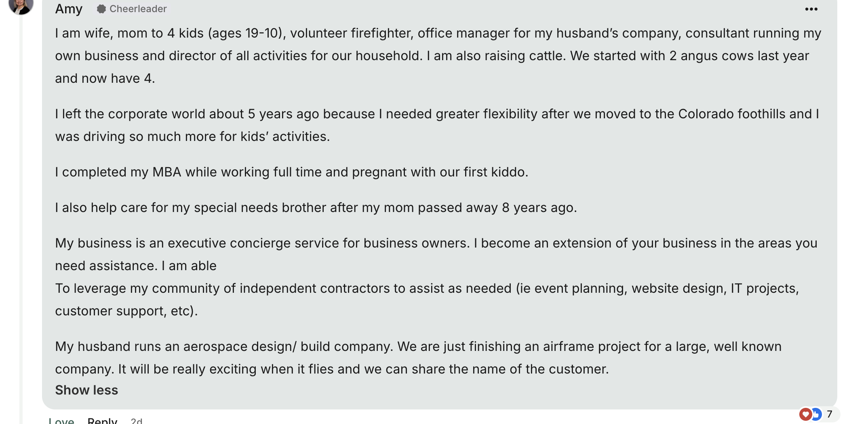Click the paragraph about completing the MBA

pos(292,172)
